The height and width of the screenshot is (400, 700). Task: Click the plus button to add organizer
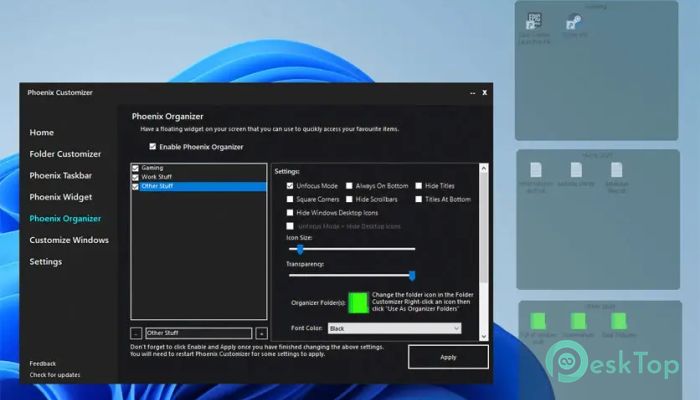click(262, 333)
